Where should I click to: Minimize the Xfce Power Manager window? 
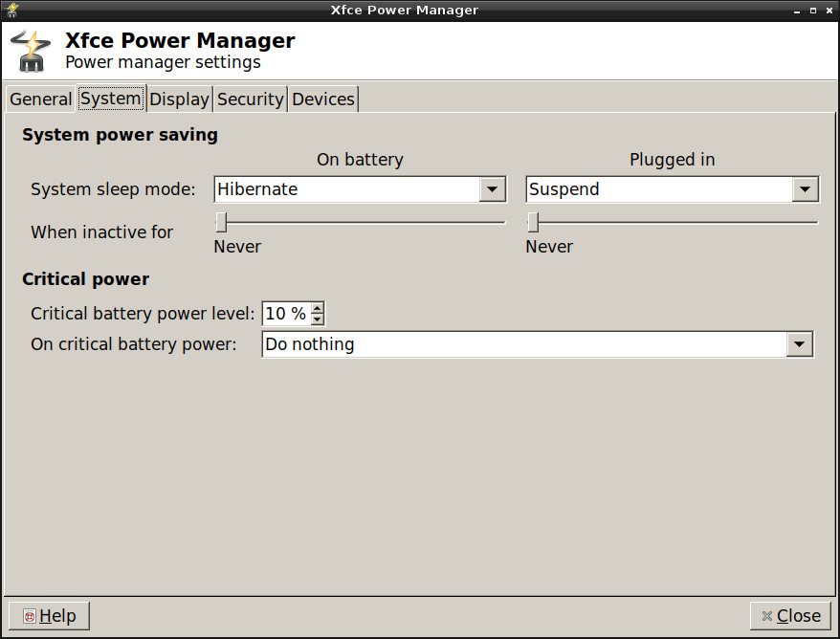click(x=797, y=11)
